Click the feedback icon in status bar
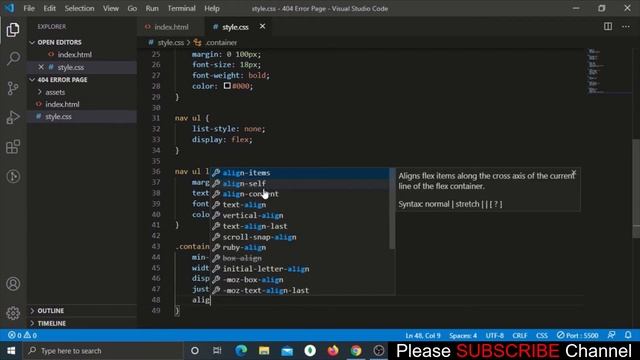Screen dimensions: 640x360 click(x=611, y=335)
